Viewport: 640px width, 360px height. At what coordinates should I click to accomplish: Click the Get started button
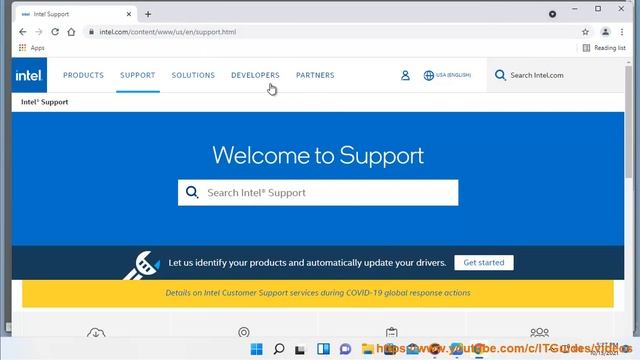[484, 262]
